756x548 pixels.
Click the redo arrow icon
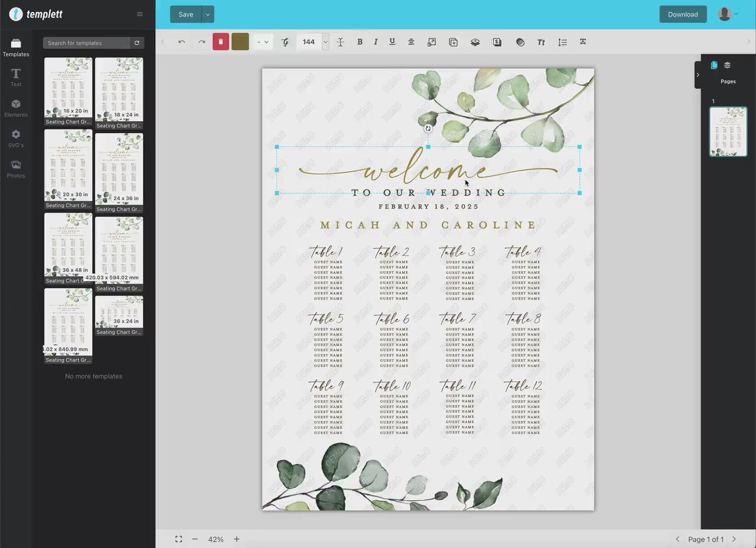pyautogui.click(x=201, y=42)
